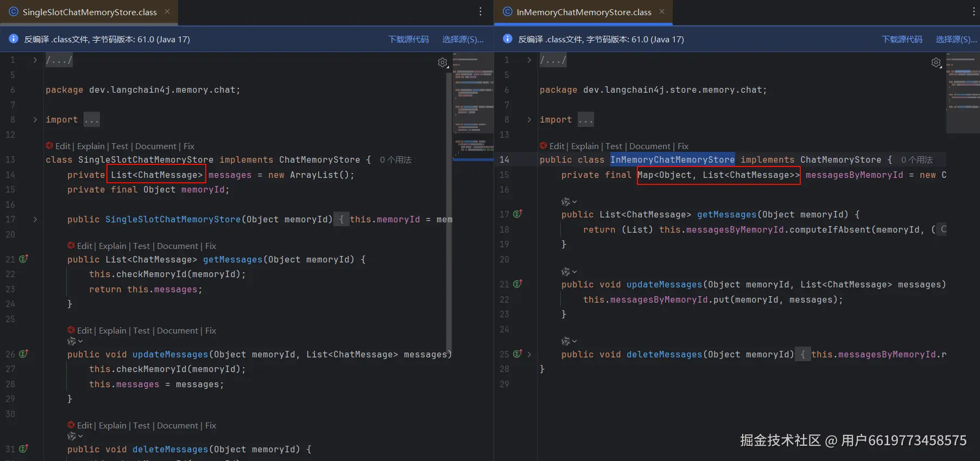This screenshot has height=461, width=980.
Task: Expand folded header comment in left editor
Action: 35,60
